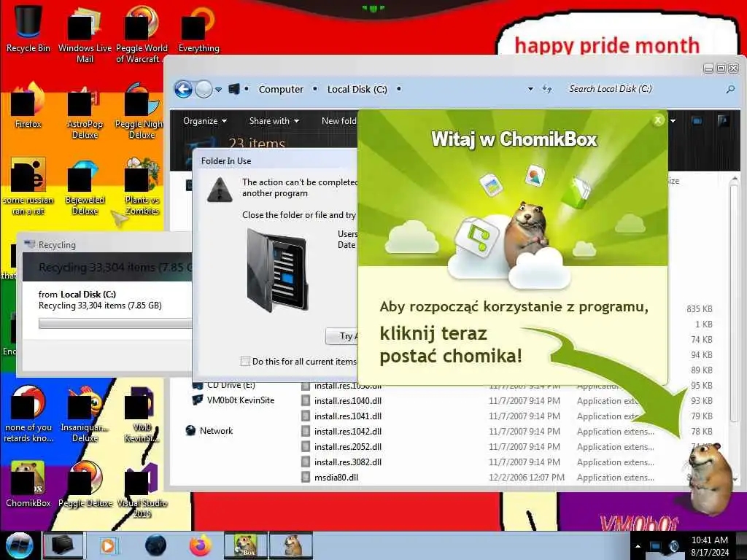Click New folder in Explorer toolbar

[x=338, y=121]
